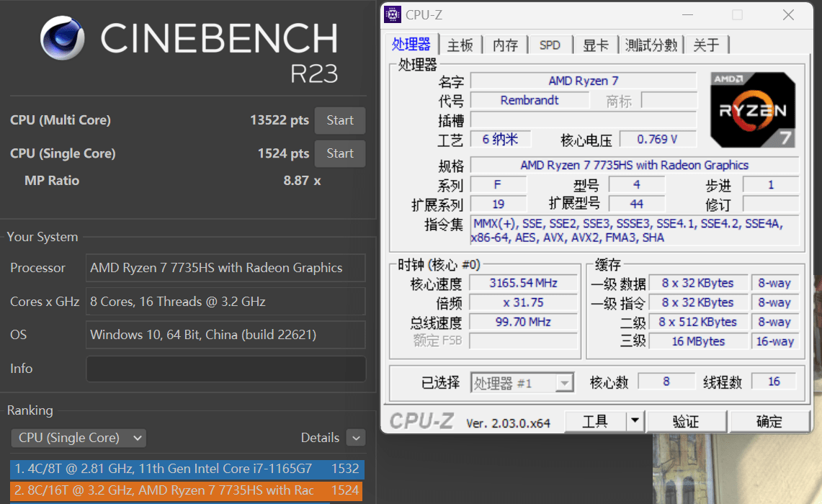Click the x 31.75 multiplier value

523,303
